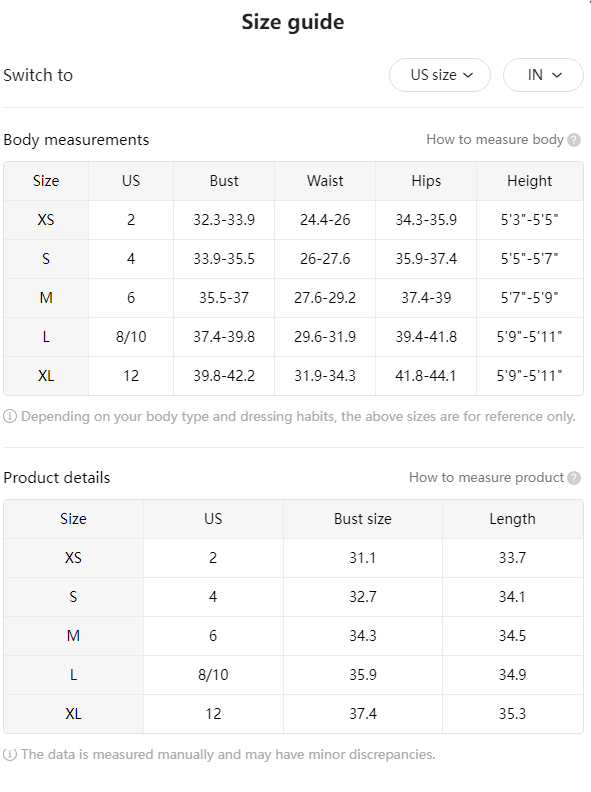Screen dimensions: 591x792
Task: Open the US size dropdown
Action: click(x=439, y=75)
